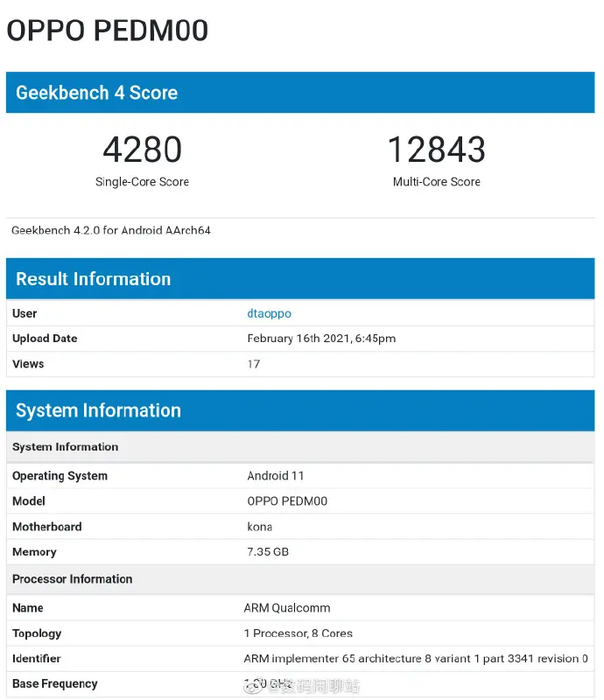Click the Multi-Core Score label
Viewport: 604px width, 700px height.
pyautogui.click(x=437, y=182)
